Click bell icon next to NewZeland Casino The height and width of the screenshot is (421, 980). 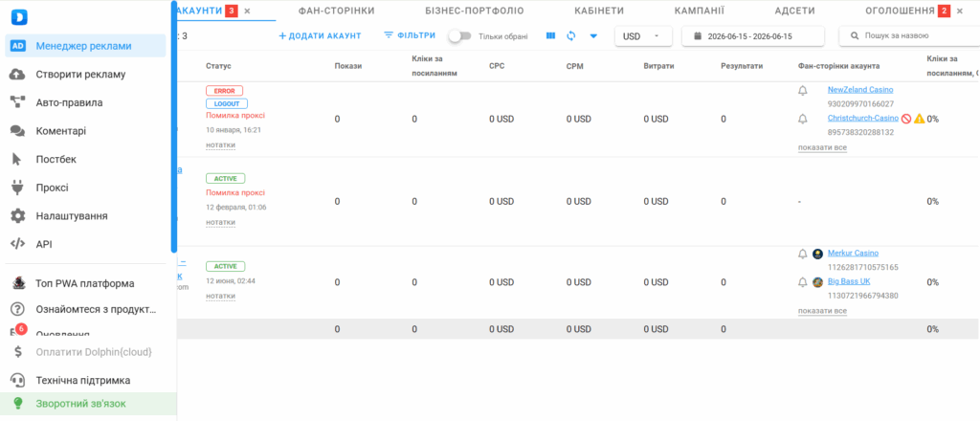pyautogui.click(x=803, y=91)
